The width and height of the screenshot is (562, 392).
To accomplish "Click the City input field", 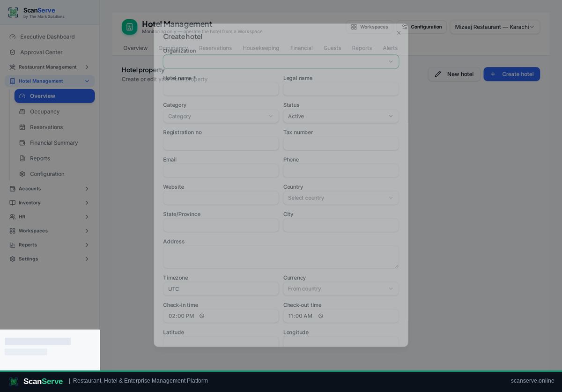I will pos(341,225).
